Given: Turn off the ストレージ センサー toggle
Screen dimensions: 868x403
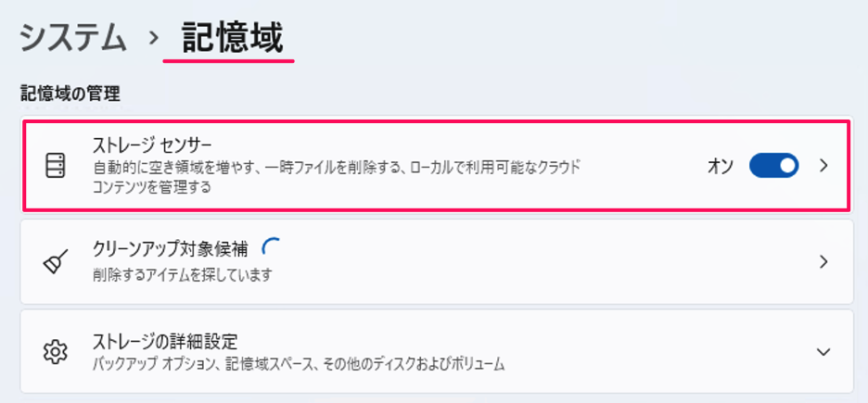Looking at the screenshot, I should point(773,166).
